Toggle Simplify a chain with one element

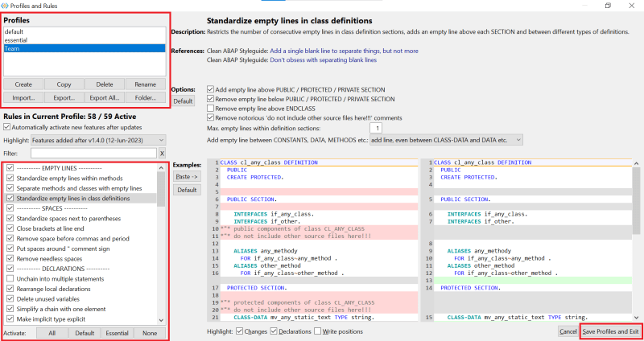(10, 309)
